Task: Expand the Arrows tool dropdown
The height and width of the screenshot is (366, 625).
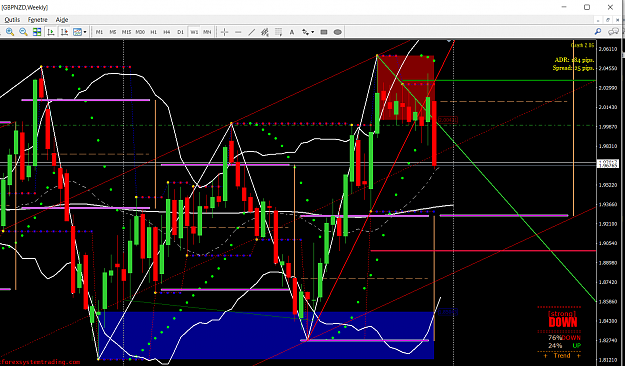Action: click(312, 32)
